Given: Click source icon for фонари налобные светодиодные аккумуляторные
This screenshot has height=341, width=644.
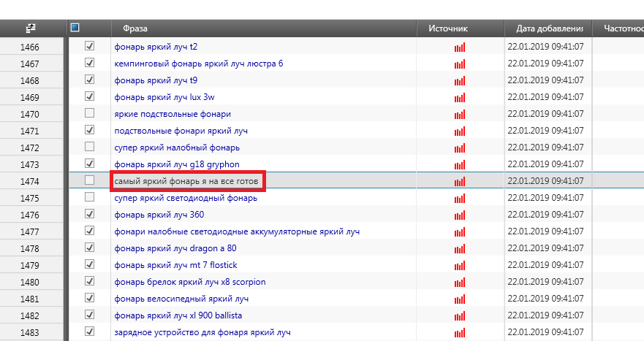Looking at the screenshot, I should (x=460, y=232).
